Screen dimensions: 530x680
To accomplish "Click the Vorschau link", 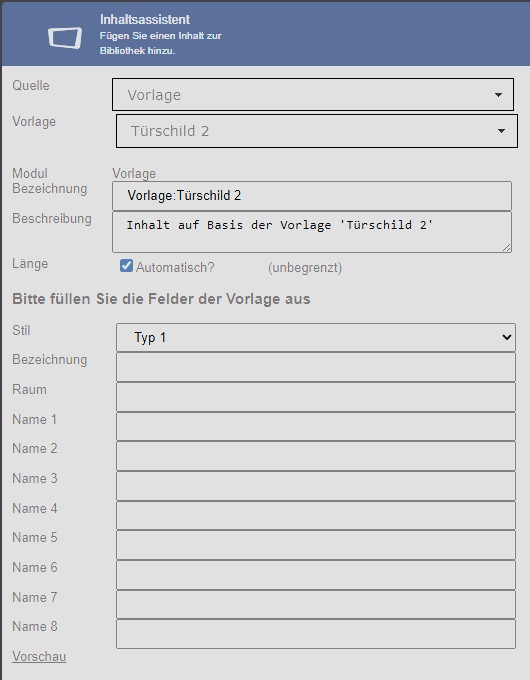I will 39,657.
